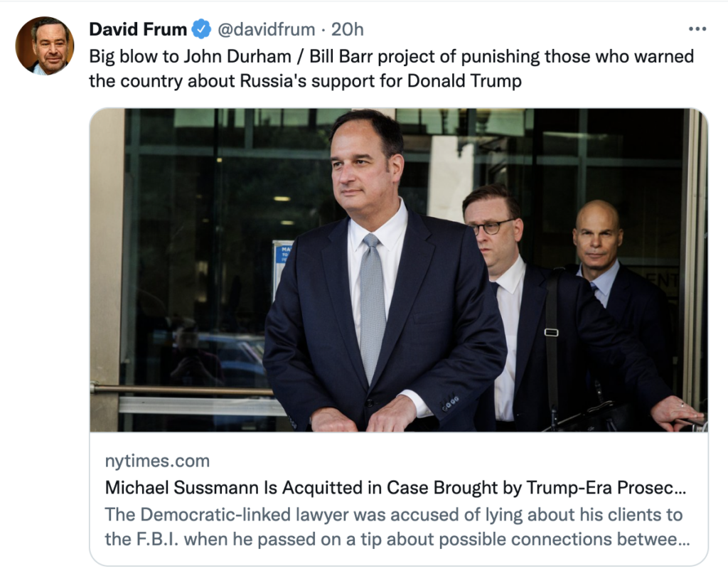Click description line starting The Democratic-linked lawyer

coord(393,514)
